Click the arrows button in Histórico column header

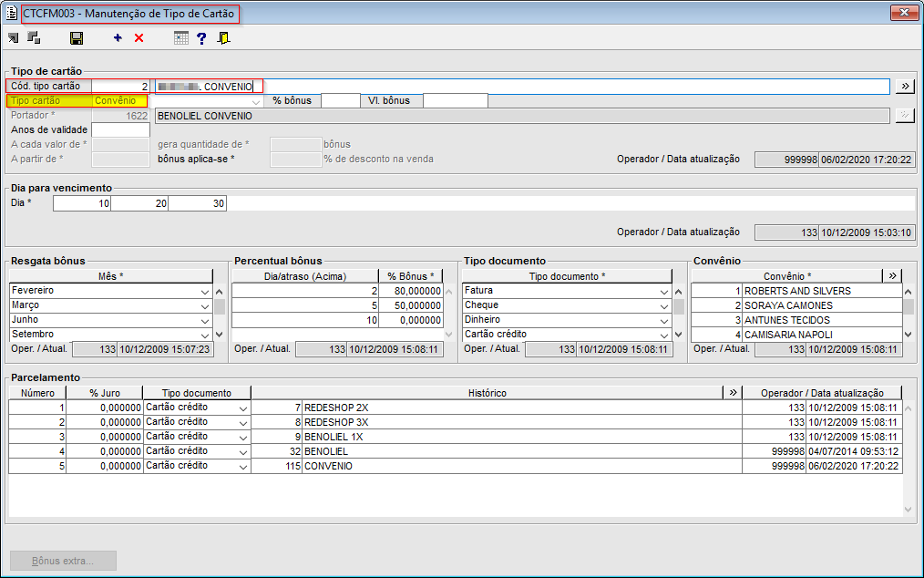732,393
